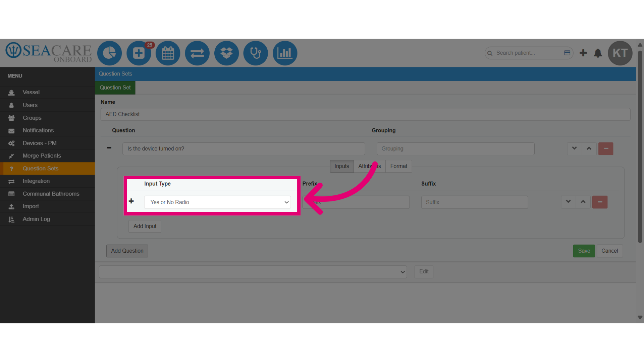The height and width of the screenshot is (362, 644).
Task: Move the question up with chevron button
Action: (589, 148)
